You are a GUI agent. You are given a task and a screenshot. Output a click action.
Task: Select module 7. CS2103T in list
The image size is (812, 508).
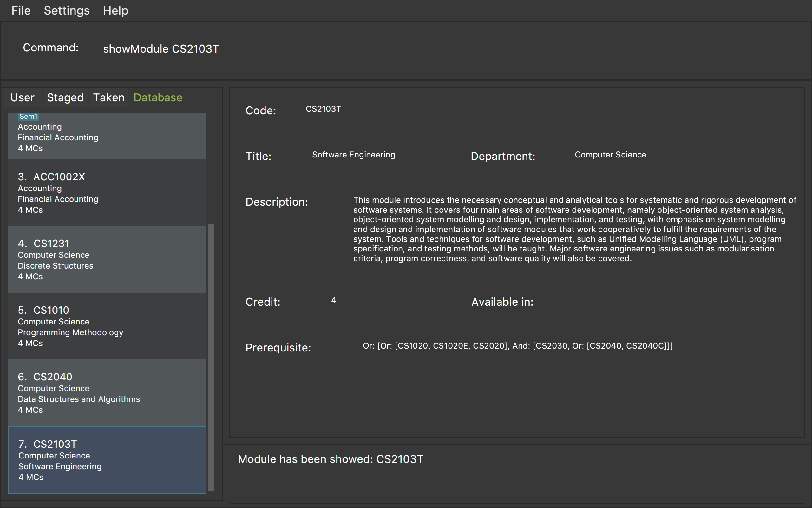click(x=107, y=460)
